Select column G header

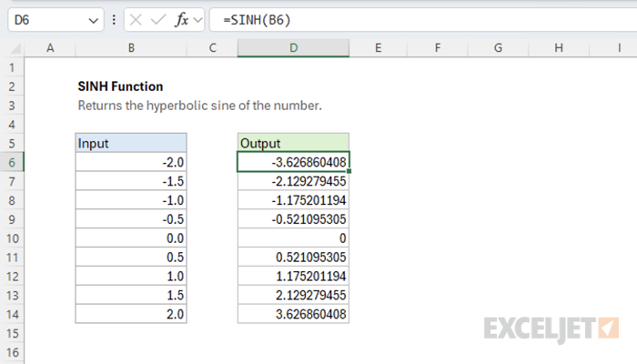tap(498, 48)
